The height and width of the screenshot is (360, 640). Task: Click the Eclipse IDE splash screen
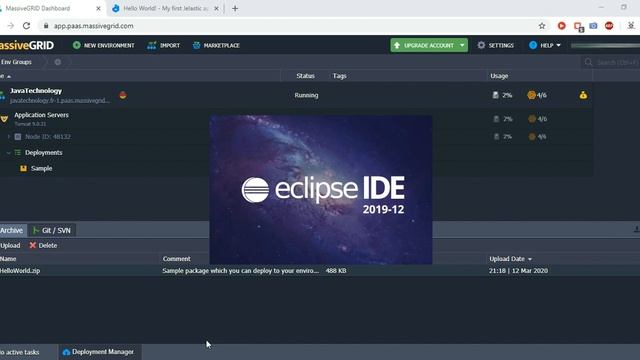click(321, 190)
